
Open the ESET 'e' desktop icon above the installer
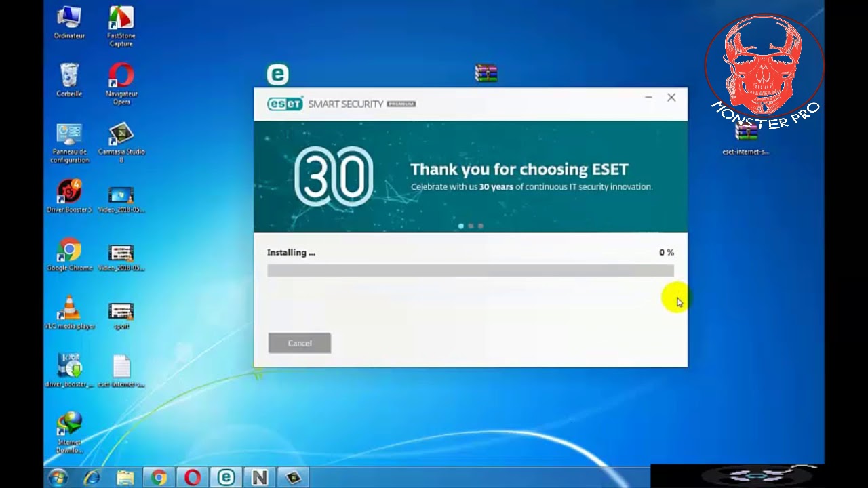pyautogui.click(x=277, y=74)
